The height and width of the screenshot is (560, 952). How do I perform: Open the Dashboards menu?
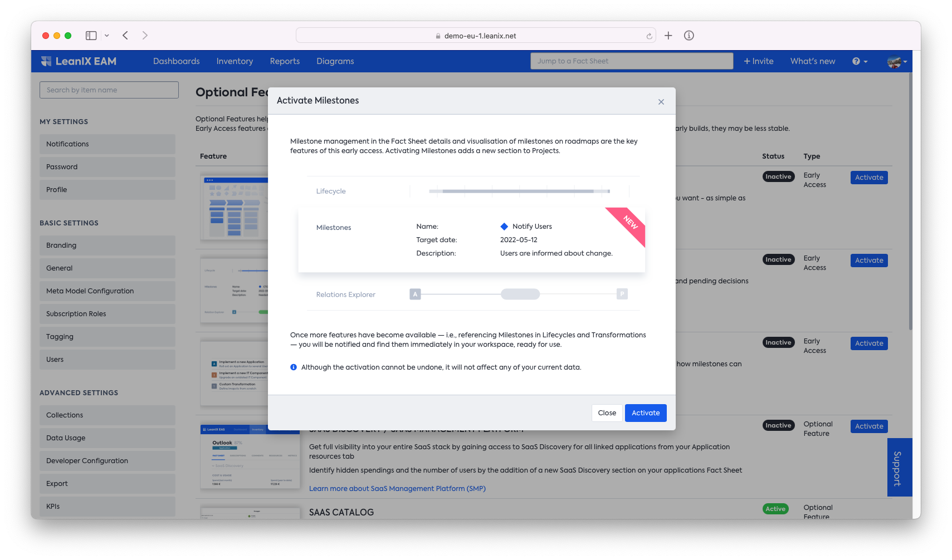176,61
